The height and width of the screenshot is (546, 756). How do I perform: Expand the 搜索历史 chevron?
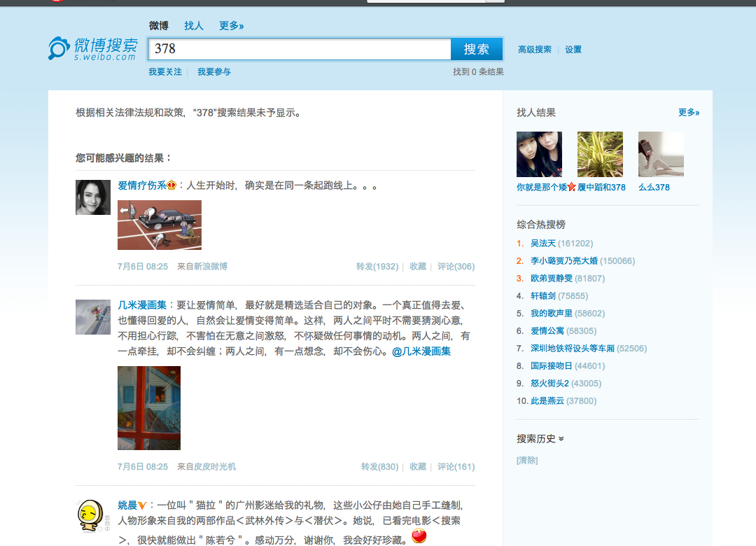561,439
